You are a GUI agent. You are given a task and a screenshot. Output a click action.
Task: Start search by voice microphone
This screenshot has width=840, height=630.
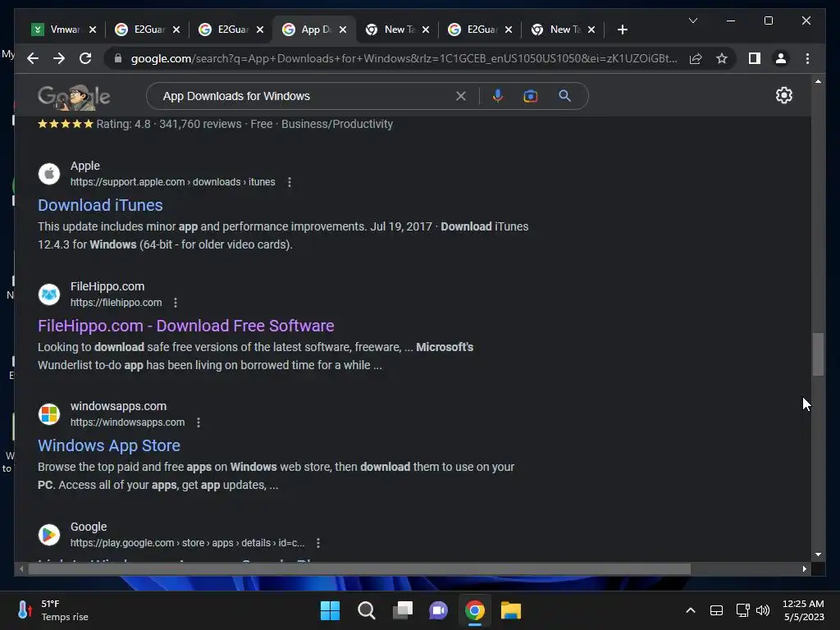click(x=498, y=97)
